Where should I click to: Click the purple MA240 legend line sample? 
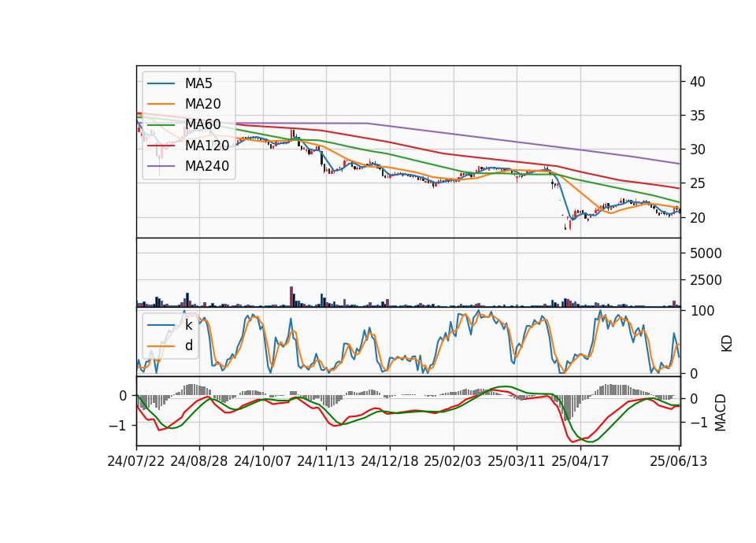[161, 166]
